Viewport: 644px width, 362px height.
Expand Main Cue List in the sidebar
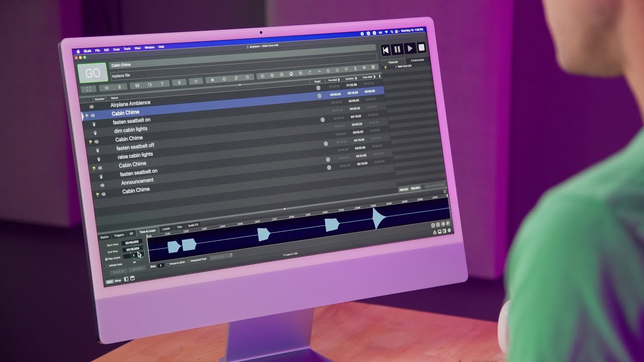[x=396, y=67]
